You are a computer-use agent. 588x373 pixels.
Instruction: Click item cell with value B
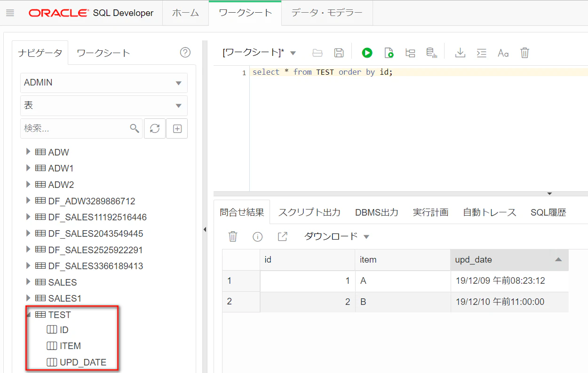pyautogui.click(x=402, y=302)
